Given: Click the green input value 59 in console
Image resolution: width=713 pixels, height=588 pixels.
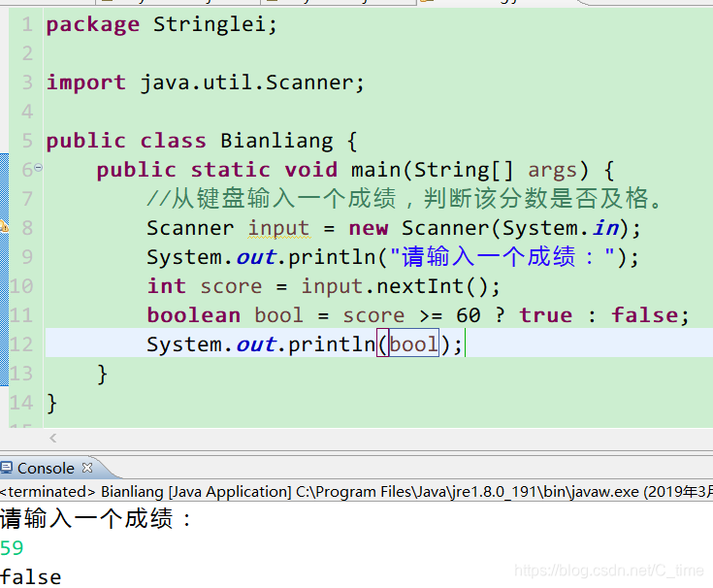Looking at the screenshot, I should pyautogui.click(x=12, y=548).
